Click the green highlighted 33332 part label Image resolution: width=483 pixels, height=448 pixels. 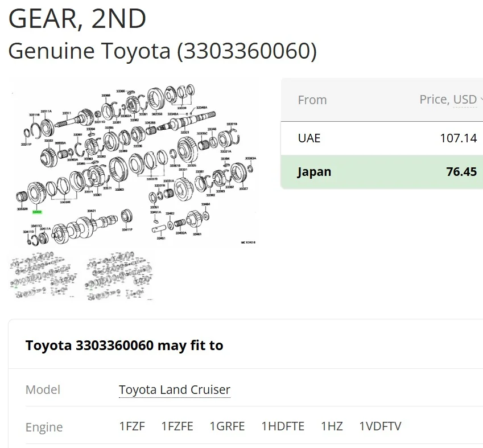(37, 212)
